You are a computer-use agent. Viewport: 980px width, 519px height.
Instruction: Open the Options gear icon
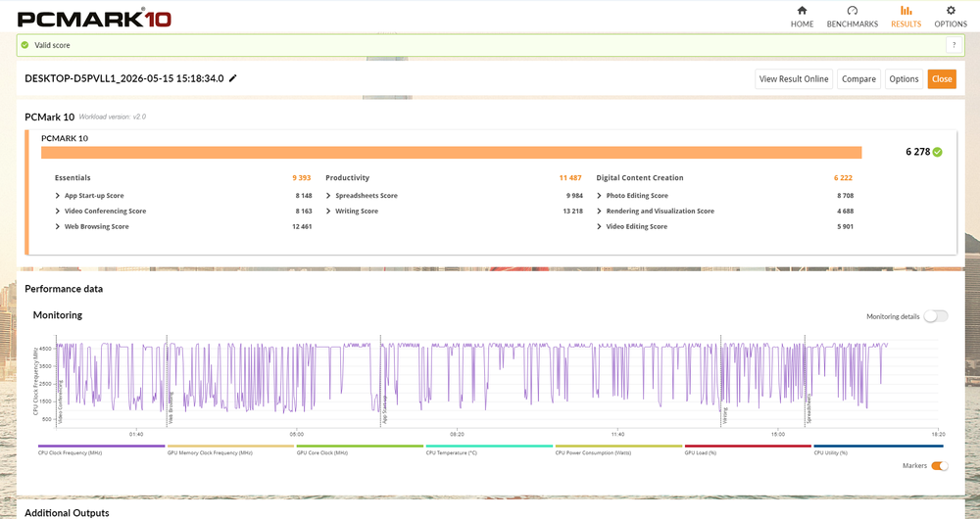(951, 10)
